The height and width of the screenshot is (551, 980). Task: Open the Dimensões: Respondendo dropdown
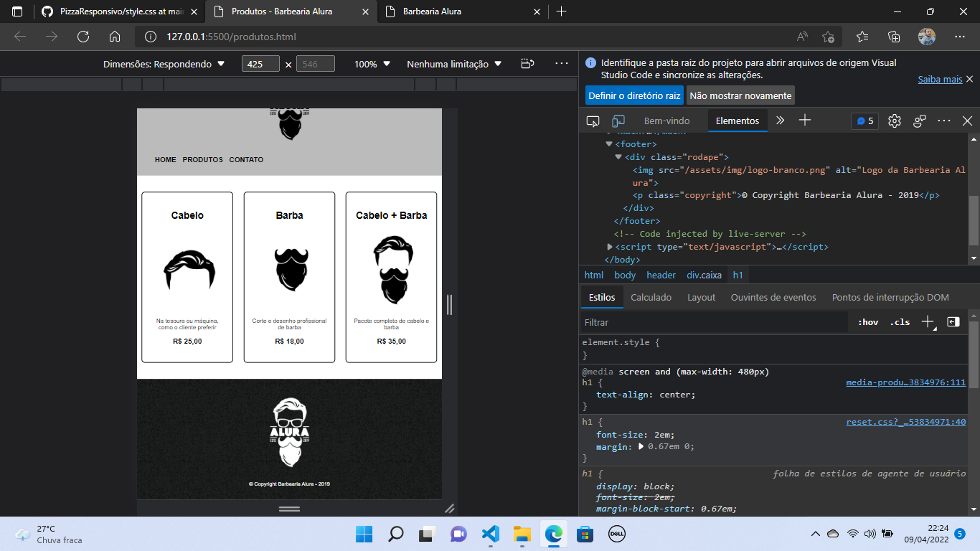pyautogui.click(x=164, y=64)
